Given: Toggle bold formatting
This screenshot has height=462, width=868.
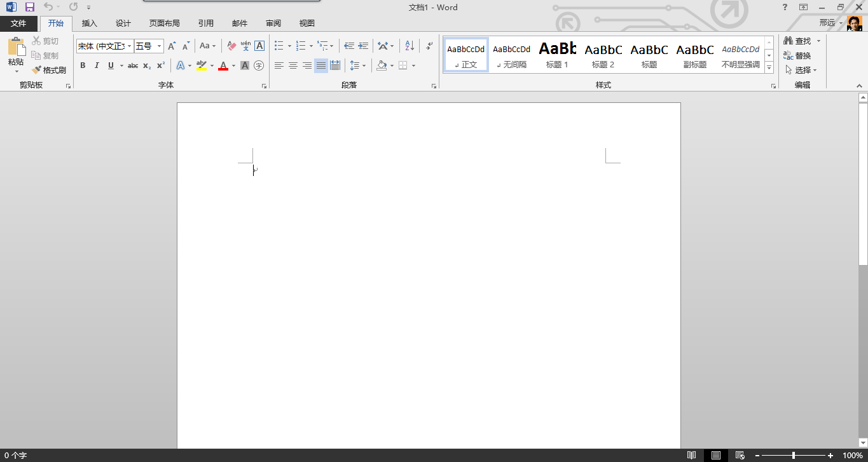Looking at the screenshot, I should pos(83,65).
